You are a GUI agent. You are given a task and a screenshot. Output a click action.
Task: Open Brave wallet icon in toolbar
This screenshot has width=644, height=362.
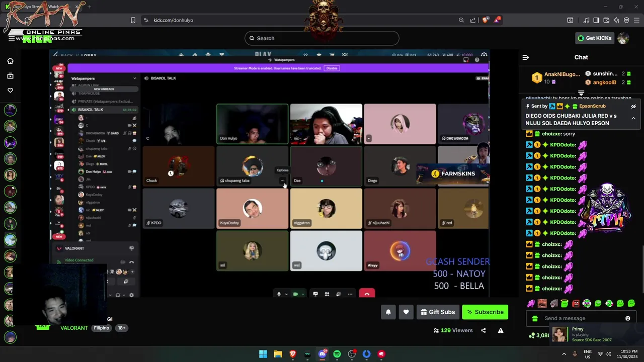tap(606, 20)
